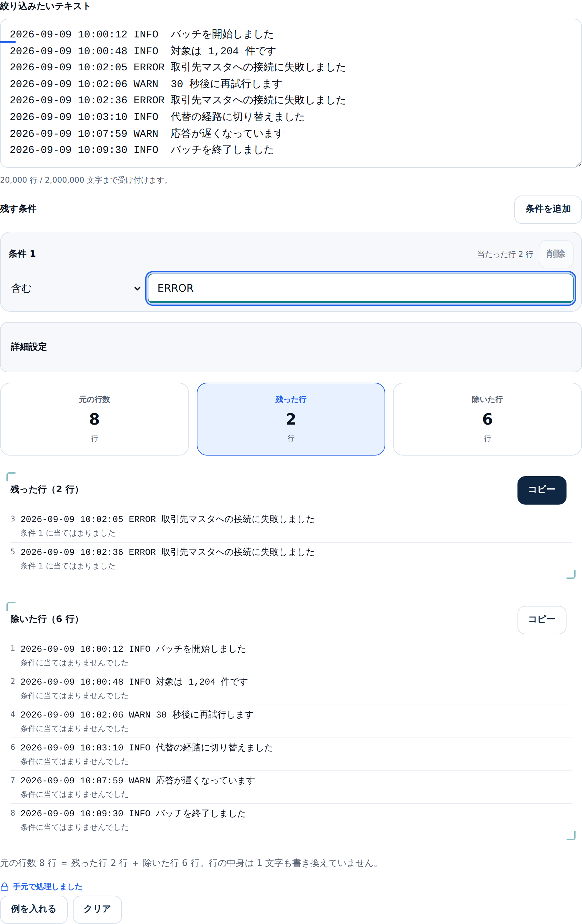Viewport: 582px width, 924px height.
Task: Click kept row 5 at 10:02:36 ERROR
Action: click(x=291, y=559)
